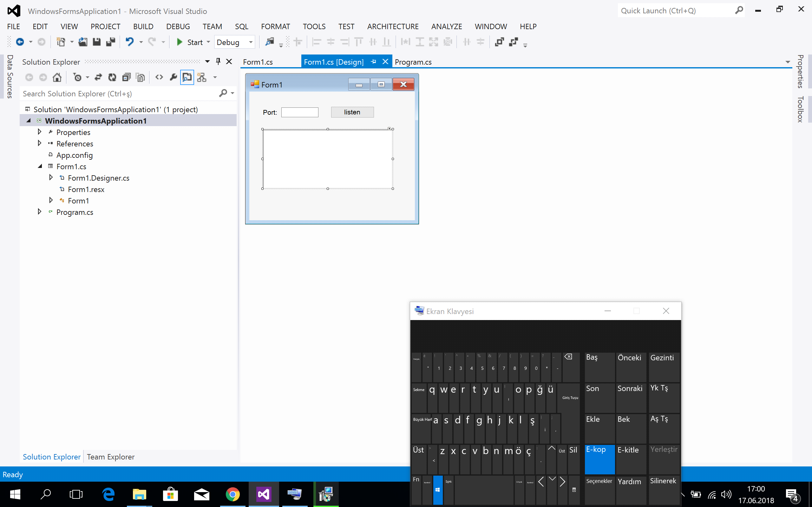This screenshot has height=507, width=812.
Task: Open the Debug configuration dropdown
Action: (x=250, y=42)
